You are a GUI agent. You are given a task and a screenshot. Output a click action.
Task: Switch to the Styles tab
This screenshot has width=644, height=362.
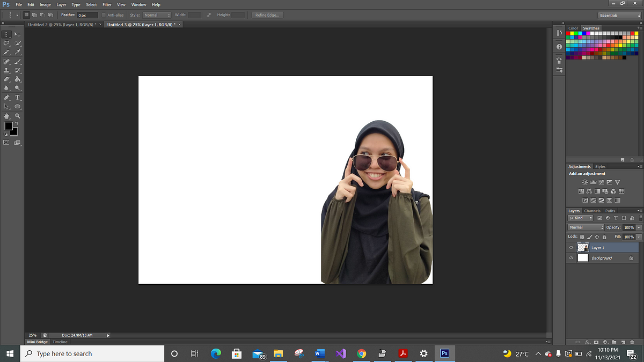click(x=600, y=166)
